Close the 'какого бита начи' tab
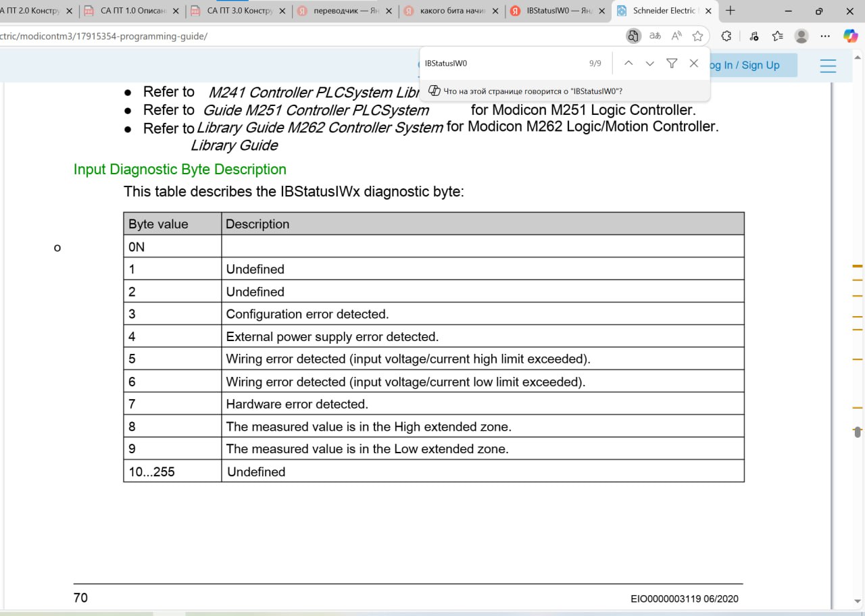 point(496,11)
